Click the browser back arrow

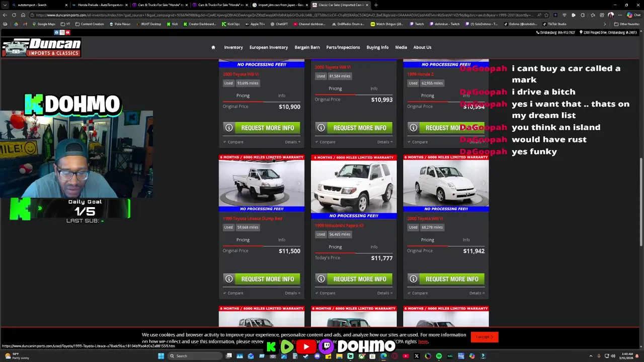(x=5, y=15)
